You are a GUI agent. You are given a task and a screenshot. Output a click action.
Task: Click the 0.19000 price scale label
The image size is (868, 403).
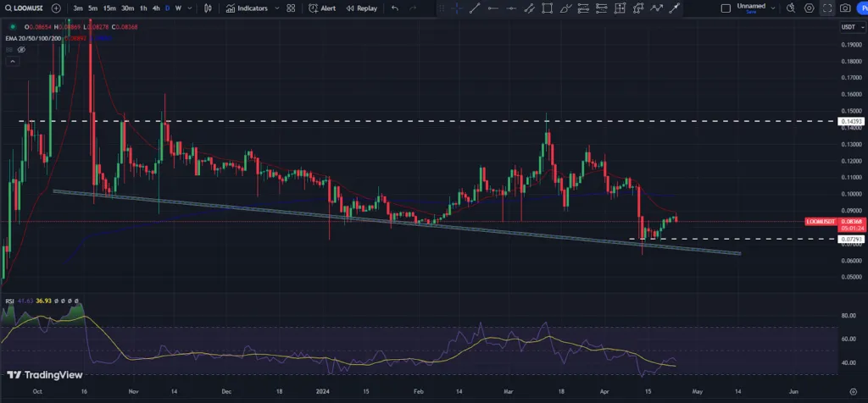click(x=851, y=45)
